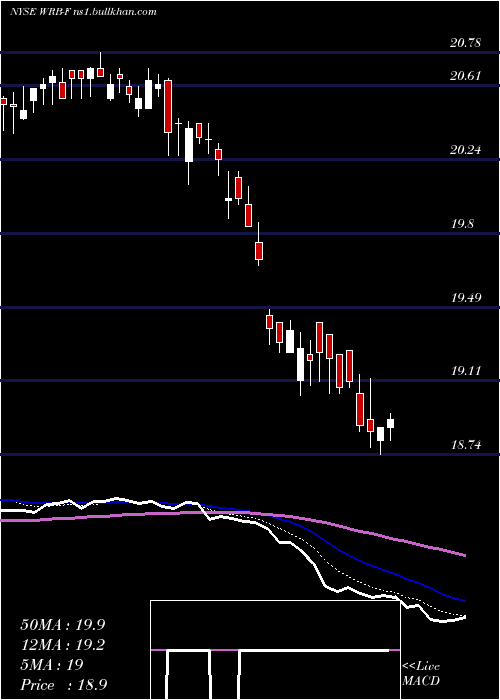Click the Price : 18.9 readout

[63, 685]
